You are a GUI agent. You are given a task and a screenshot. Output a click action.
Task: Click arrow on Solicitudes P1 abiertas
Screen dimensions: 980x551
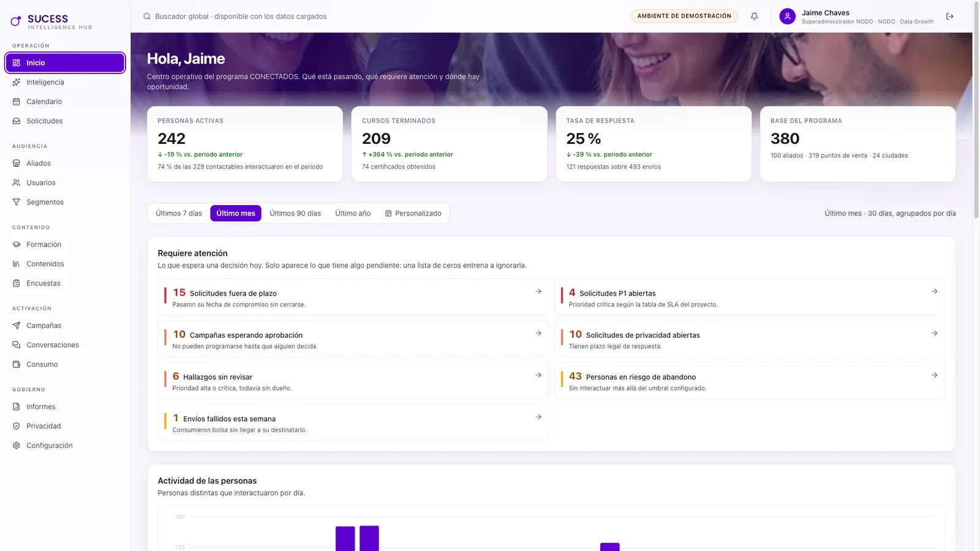point(935,291)
